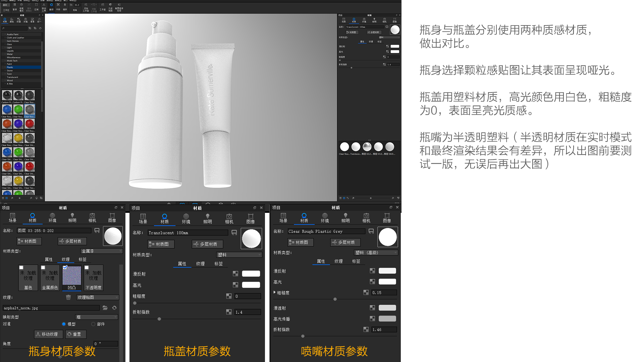Adjust the 粗糙度 roughness slider at 0.15
Image resolution: width=644 pixels, height=362 pixels.
pyautogui.click(x=334, y=299)
